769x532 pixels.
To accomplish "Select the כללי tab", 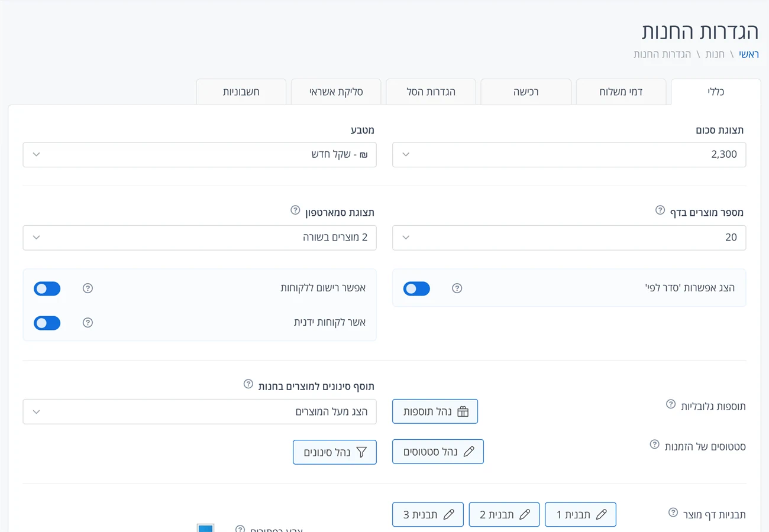I will click(716, 92).
